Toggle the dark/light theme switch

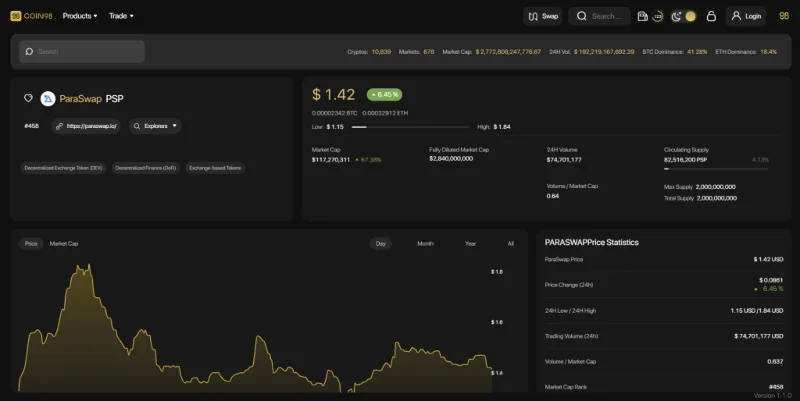point(683,16)
